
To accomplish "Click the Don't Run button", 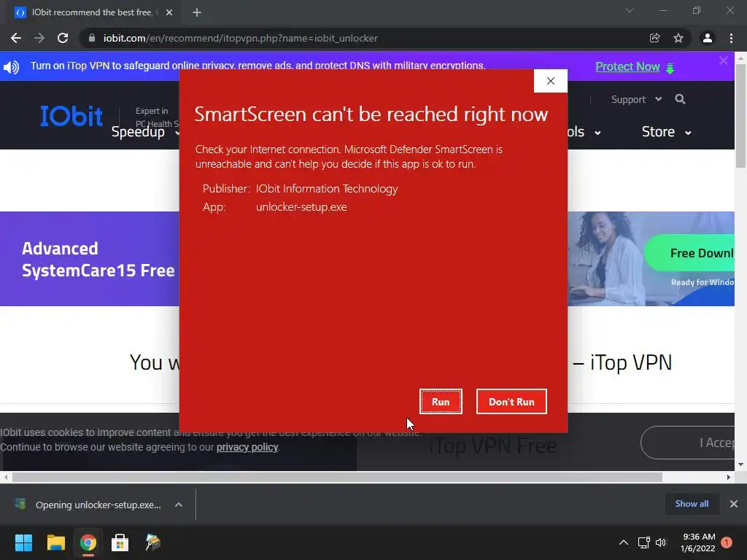I will pos(511,402).
